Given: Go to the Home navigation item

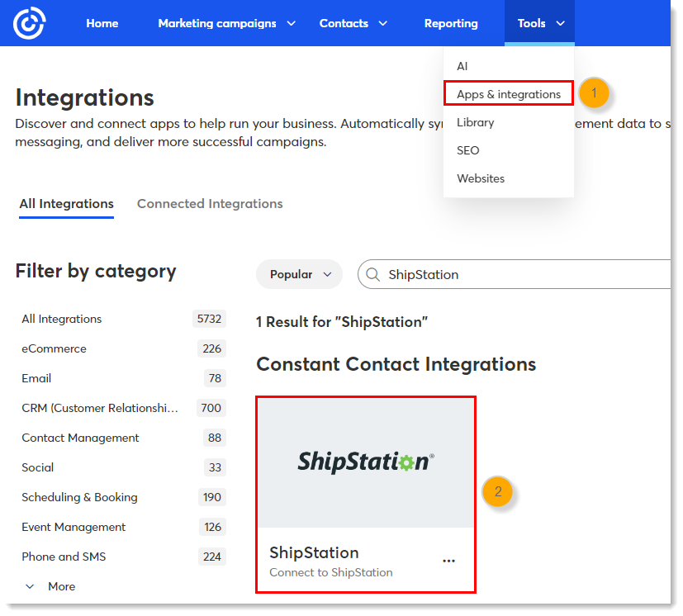Looking at the screenshot, I should 102,23.
